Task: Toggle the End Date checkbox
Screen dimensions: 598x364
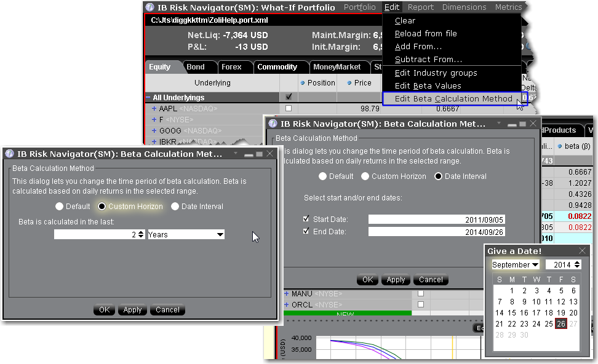Action: (306, 232)
